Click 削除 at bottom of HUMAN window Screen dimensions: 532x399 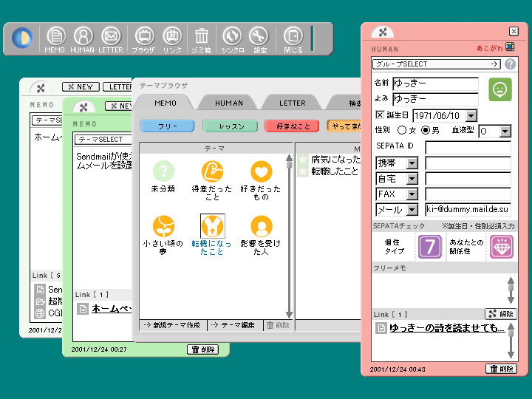pos(501,369)
